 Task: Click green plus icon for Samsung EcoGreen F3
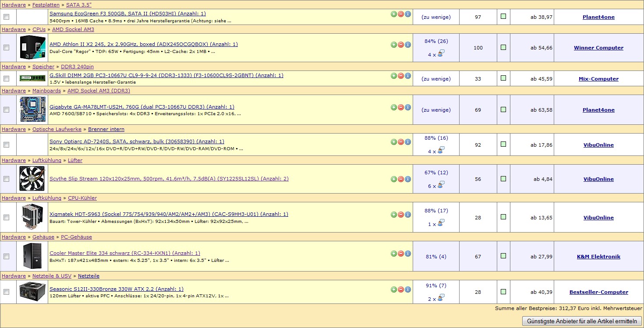[394, 14]
